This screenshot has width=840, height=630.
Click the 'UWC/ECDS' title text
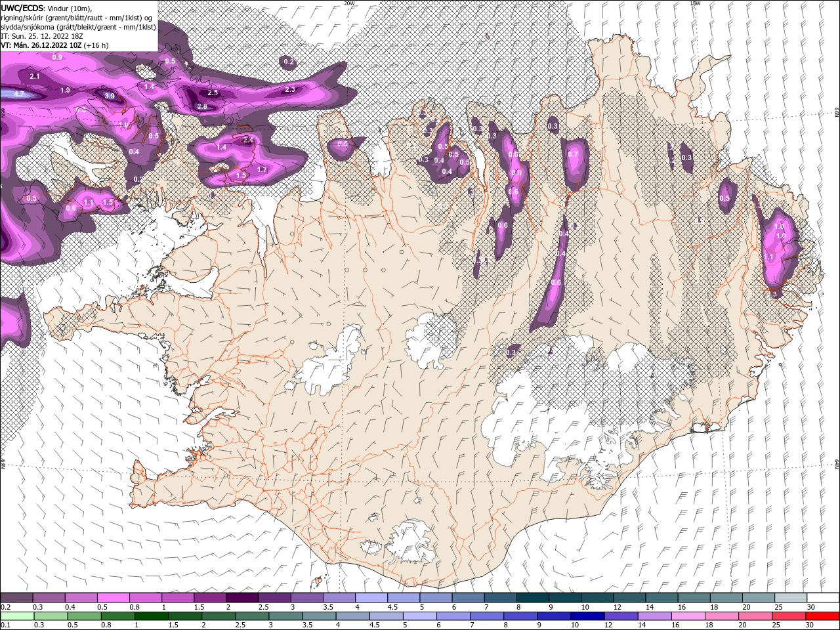tap(22, 7)
